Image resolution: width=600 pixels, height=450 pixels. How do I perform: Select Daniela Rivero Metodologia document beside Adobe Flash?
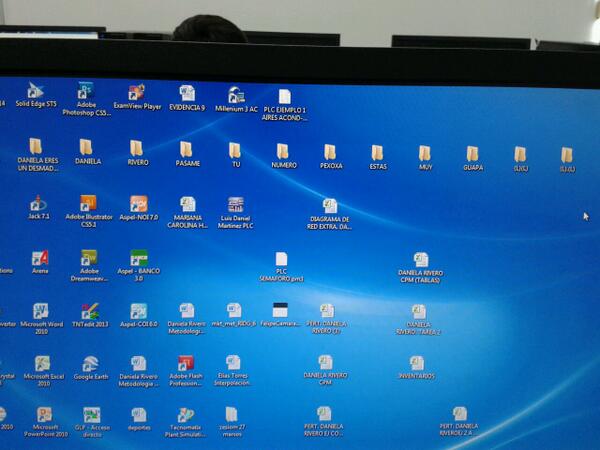139,371
